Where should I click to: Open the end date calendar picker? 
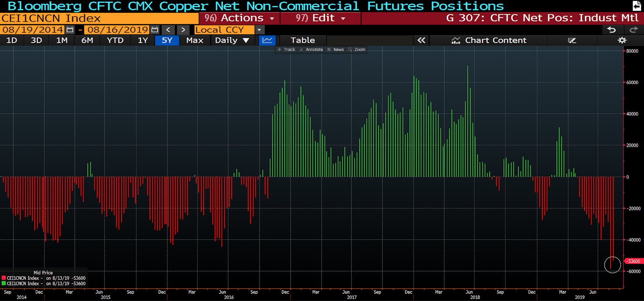point(155,30)
